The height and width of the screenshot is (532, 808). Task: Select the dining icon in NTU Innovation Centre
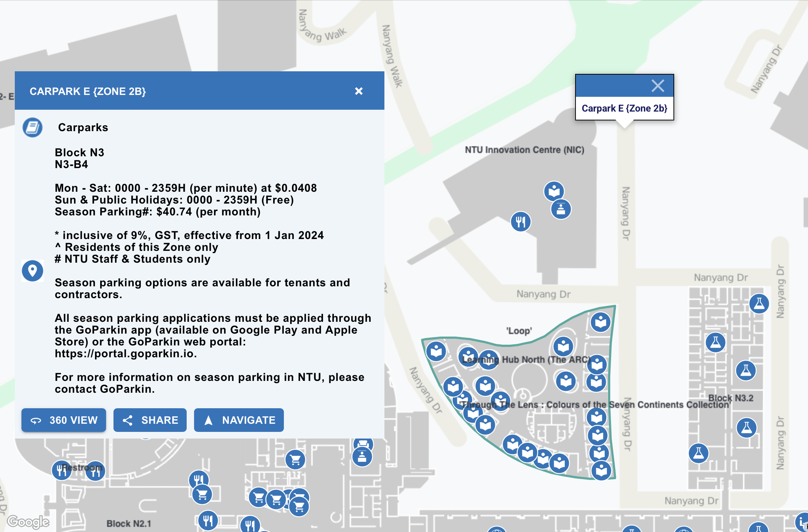(520, 222)
